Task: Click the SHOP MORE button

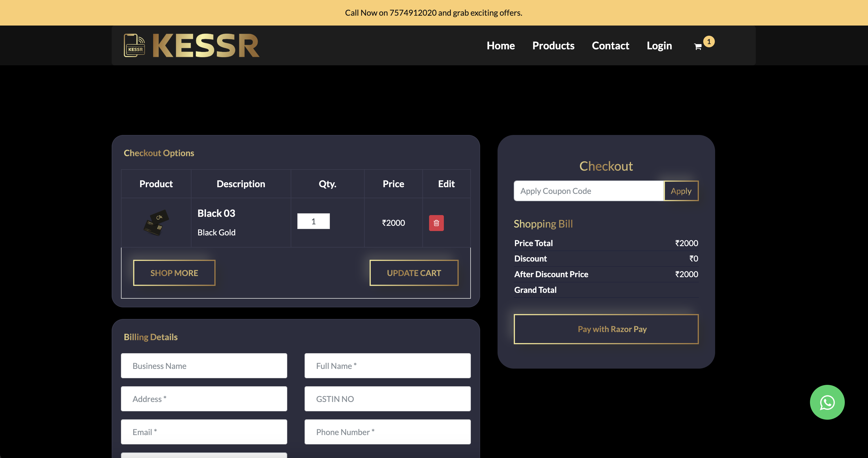Action: (x=174, y=273)
